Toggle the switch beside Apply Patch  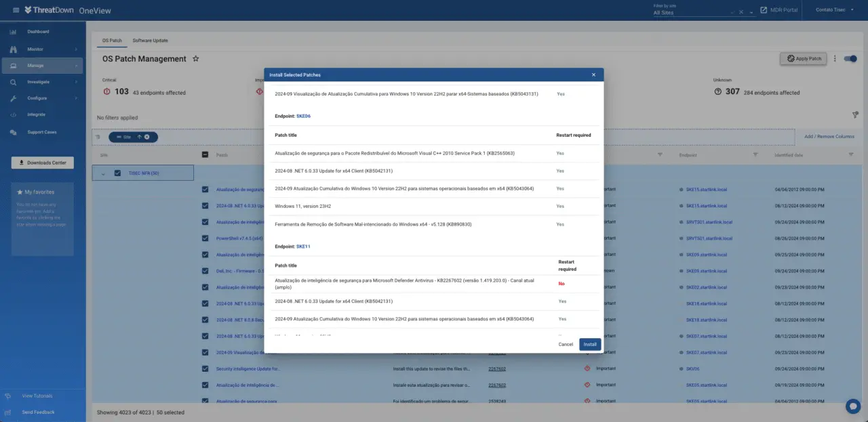850,59
